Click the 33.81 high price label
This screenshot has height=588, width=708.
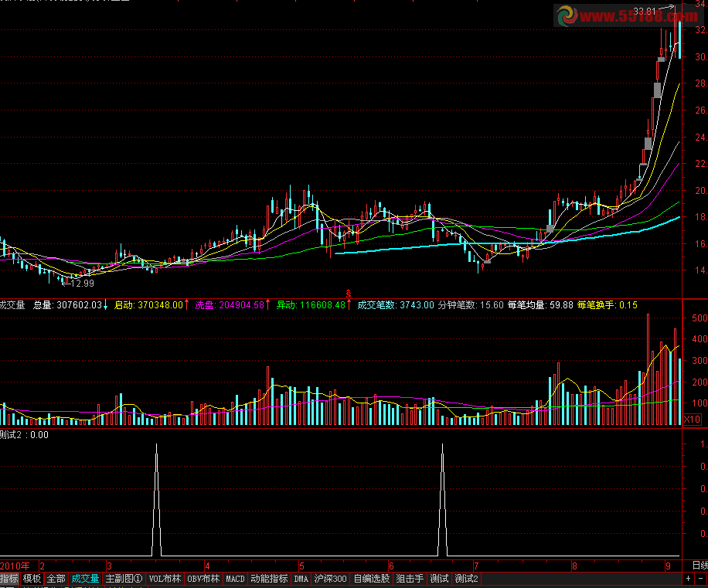coord(644,11)
